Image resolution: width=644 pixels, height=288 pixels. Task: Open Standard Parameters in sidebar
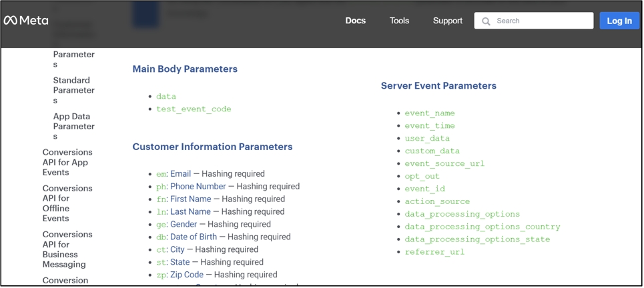coord(73,90)
